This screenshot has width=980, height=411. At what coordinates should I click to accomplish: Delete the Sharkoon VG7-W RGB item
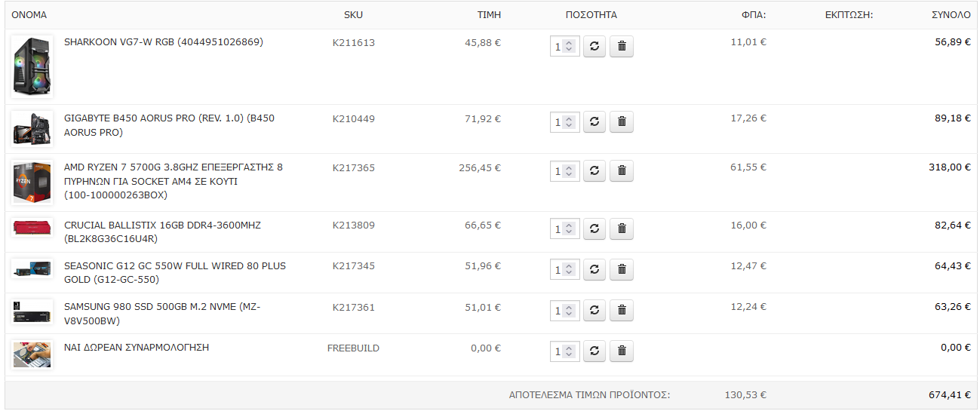[622, 47]
